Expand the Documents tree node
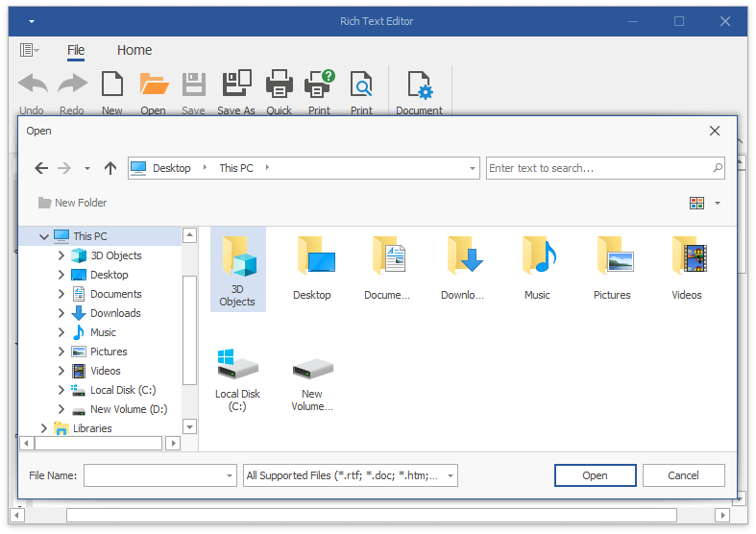 coord(61,294)
